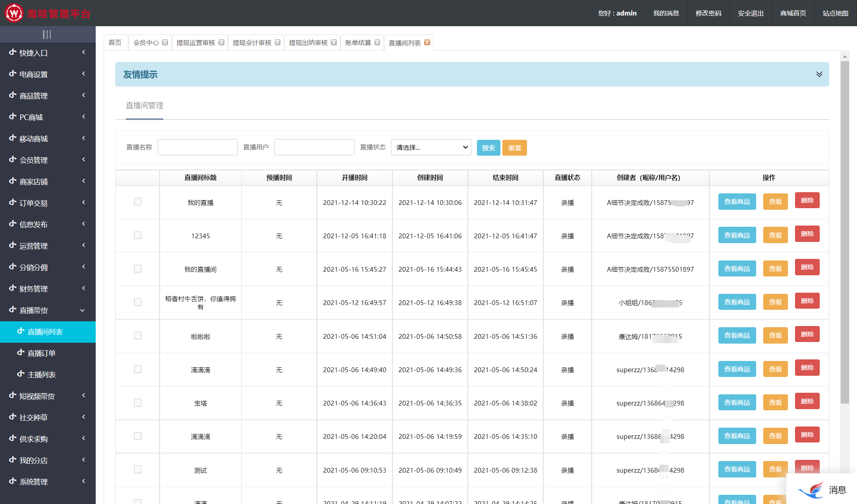This screenshot has height=504, width=857.
Task: Open 我的消息 in top bar
Action: click(666, 13)
